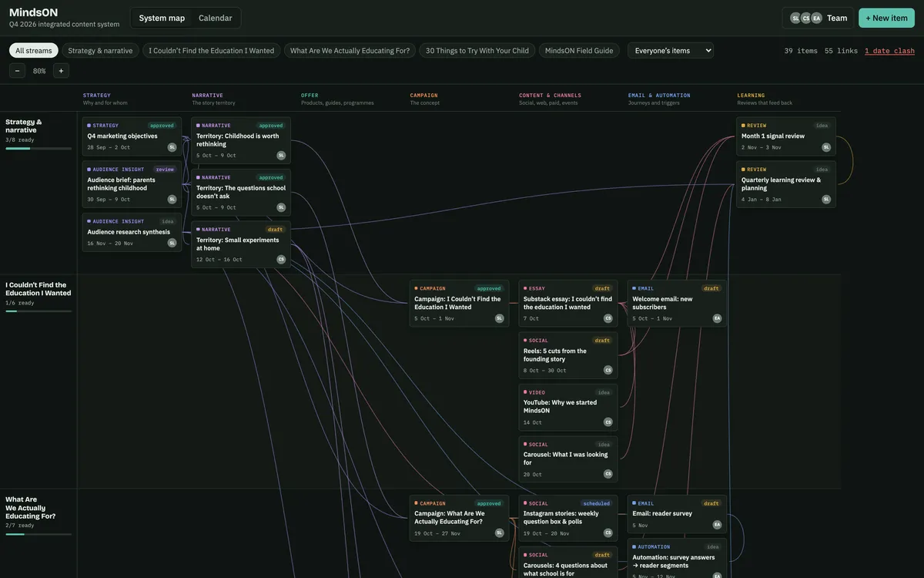Screen dimensions: 924x578
Task: Switch to the Calendar tab
Action: click(x=216, y=18)
